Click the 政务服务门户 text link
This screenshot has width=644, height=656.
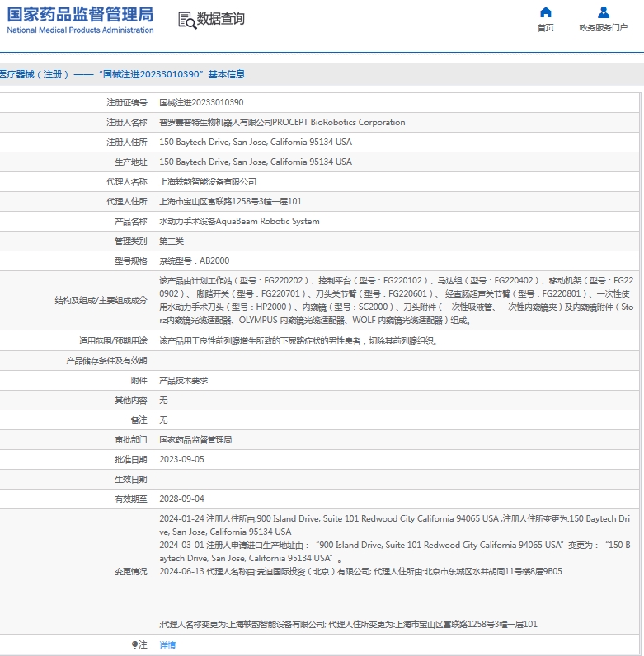point(604,28)
